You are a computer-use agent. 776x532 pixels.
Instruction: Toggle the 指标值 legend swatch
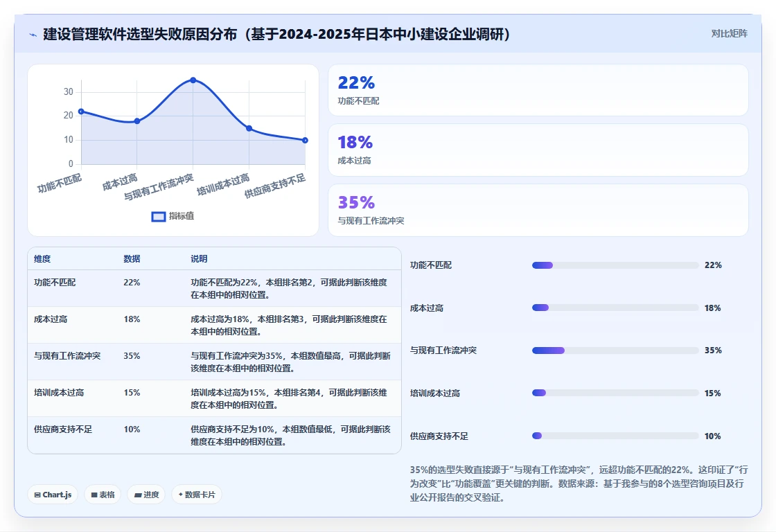(x=159, y=216)
